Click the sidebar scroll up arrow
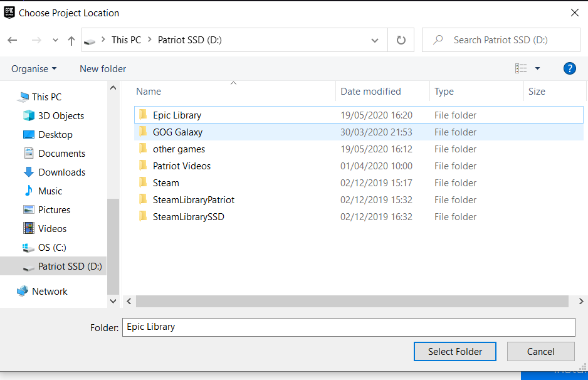The image size is (588, 380). tap(113, 88)
